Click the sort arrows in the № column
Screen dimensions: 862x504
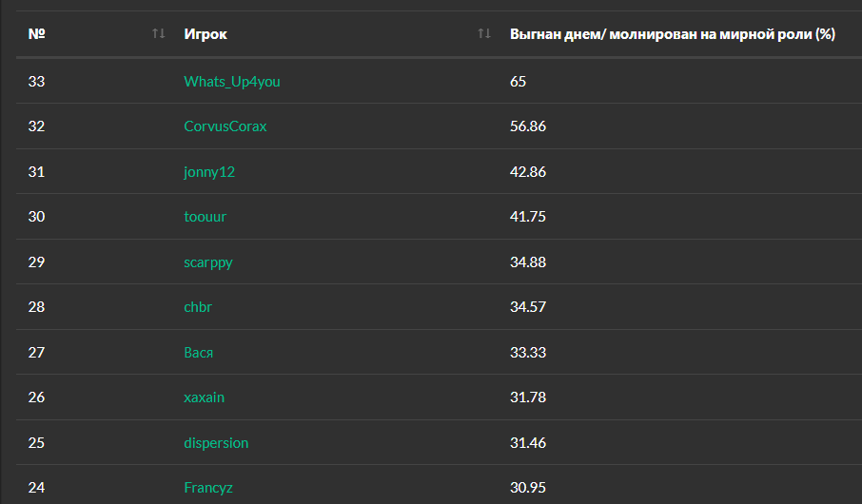pos(158,34)
